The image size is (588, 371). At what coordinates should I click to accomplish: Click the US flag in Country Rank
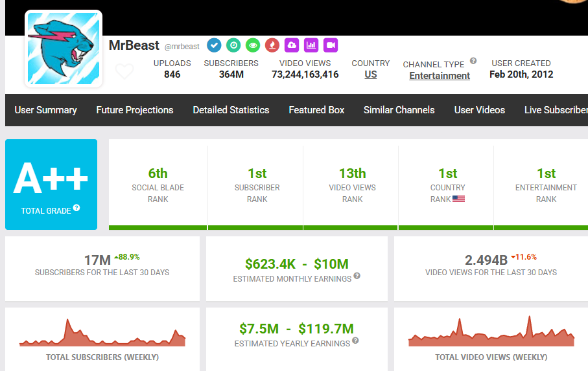[458, 199]
